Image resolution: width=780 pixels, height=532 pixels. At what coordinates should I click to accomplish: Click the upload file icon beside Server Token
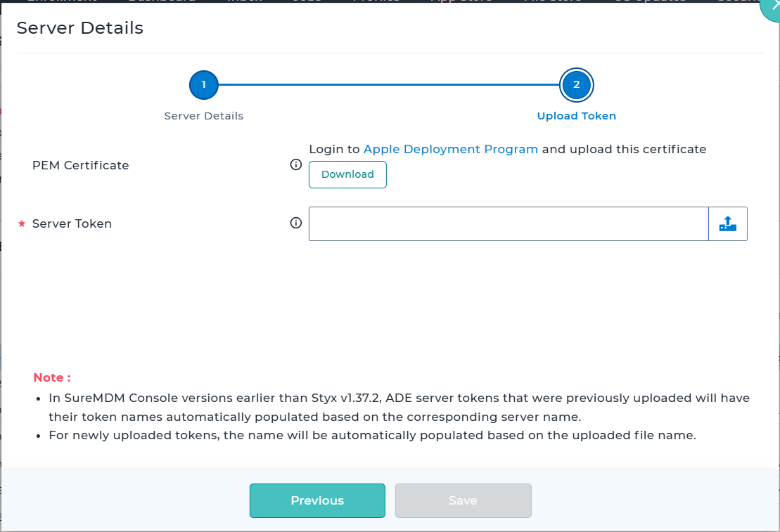[x=727, y=223]
